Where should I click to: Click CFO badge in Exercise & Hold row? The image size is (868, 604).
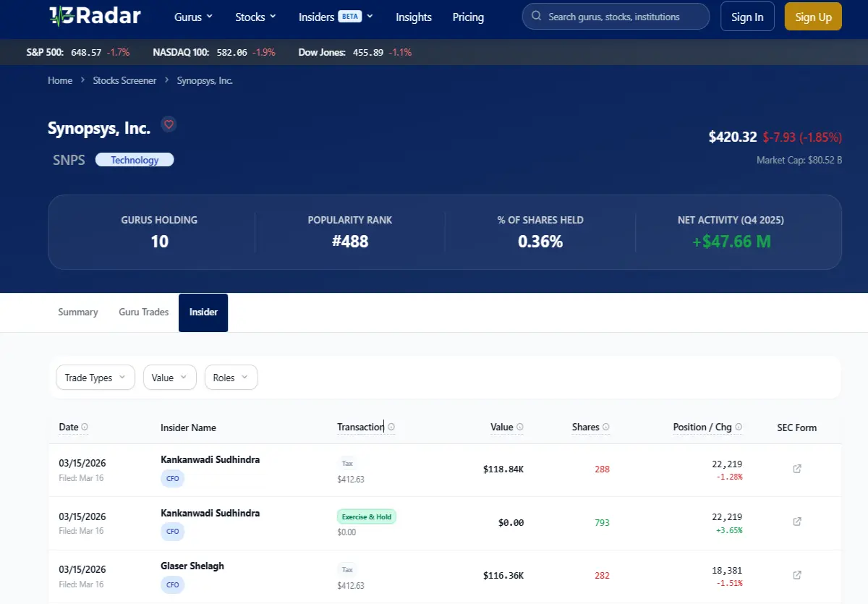pos(172,532)
